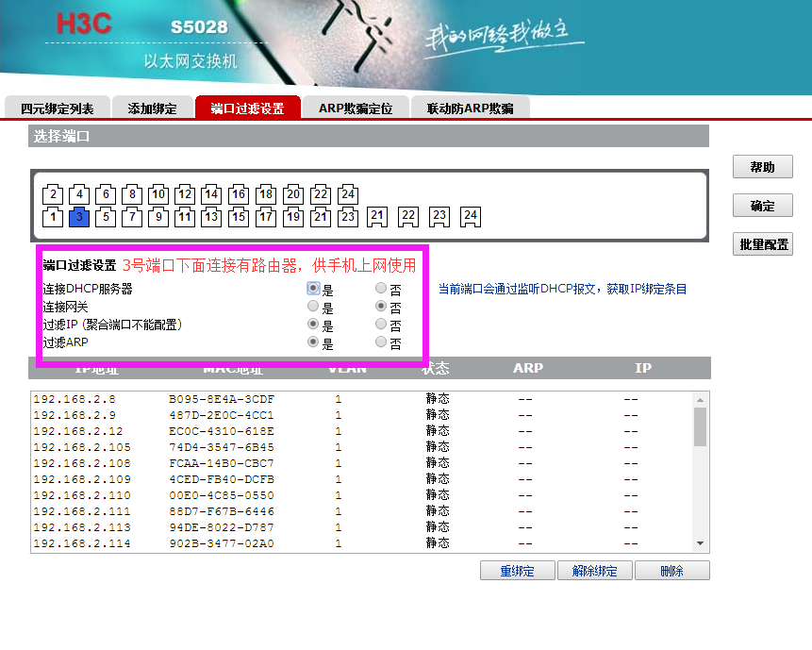The height and width of the screenshot is (650, 812).
Task: Enable 过滤IP by choosing 是
Action: 313,325
